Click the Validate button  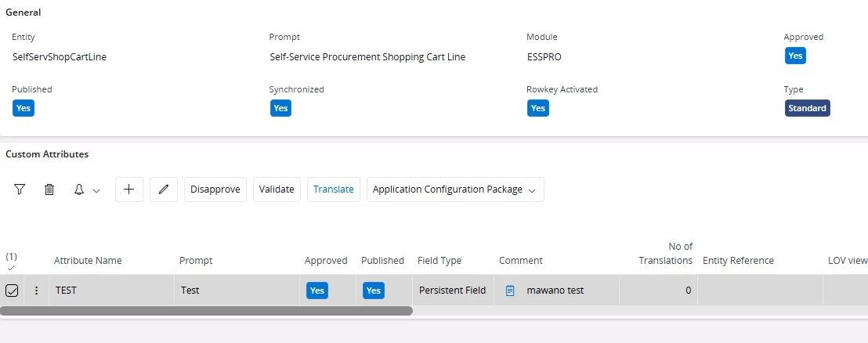click(x=277, y=190)
